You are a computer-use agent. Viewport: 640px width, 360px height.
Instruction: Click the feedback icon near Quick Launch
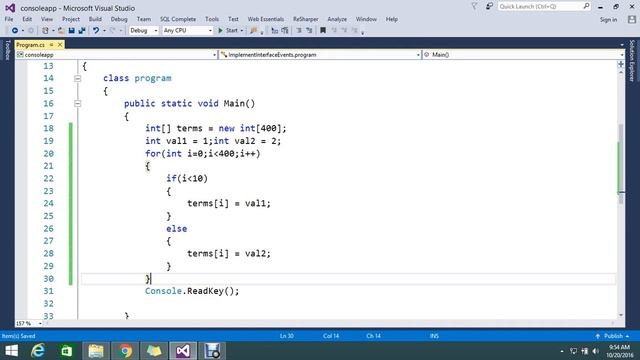[x=489, y=7]
